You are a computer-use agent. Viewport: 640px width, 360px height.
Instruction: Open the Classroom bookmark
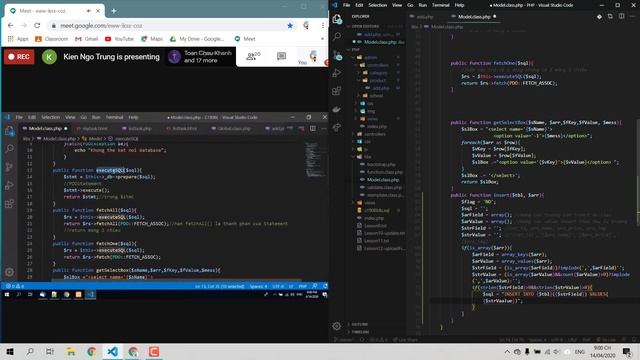point(51,39)
